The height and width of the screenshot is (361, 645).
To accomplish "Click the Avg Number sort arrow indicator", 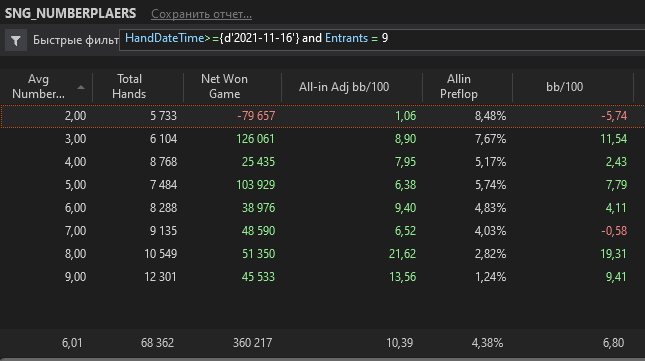I will click(81, 87).
